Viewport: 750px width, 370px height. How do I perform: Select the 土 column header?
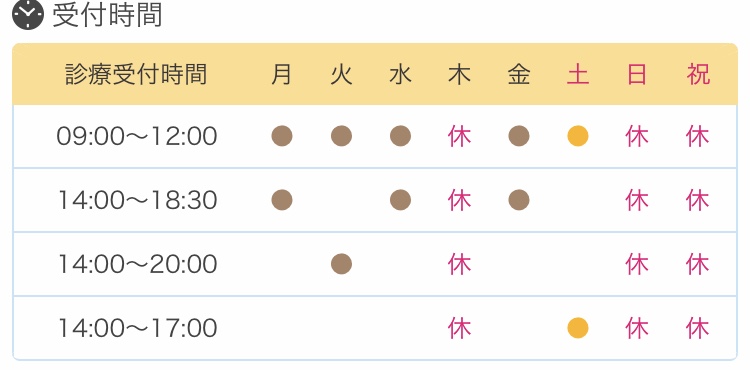tap(578, 75)
